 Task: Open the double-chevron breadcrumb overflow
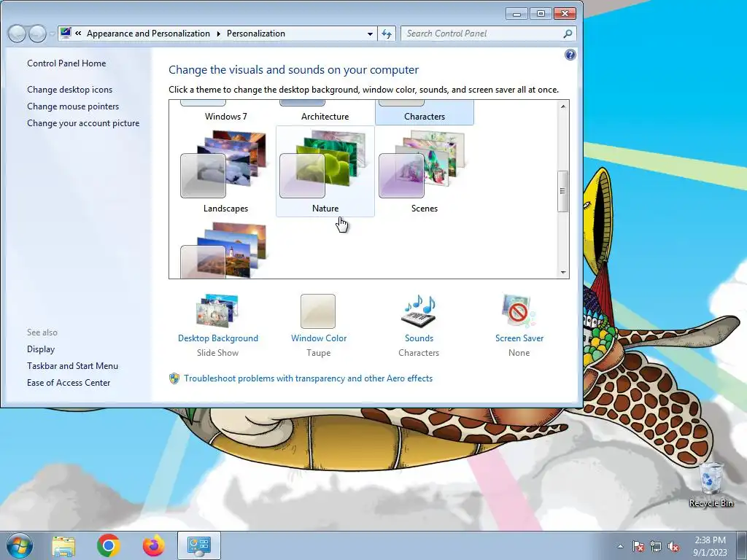(78, 34)
